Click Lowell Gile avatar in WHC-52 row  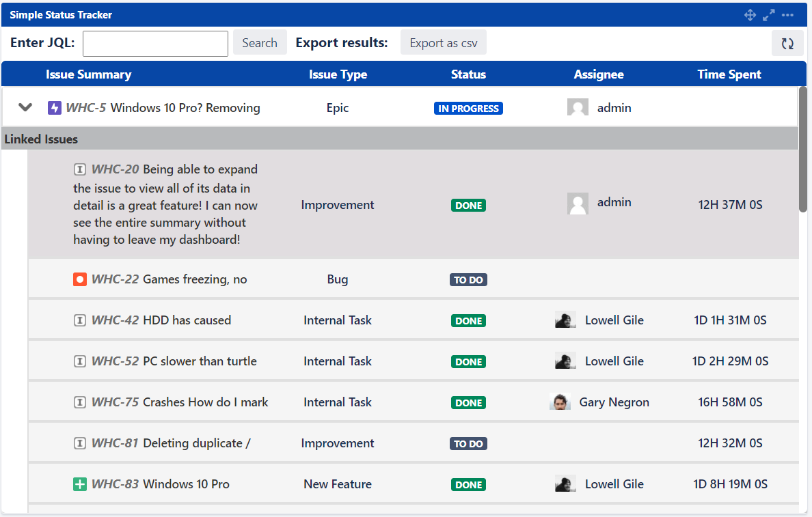pos(565,361)
